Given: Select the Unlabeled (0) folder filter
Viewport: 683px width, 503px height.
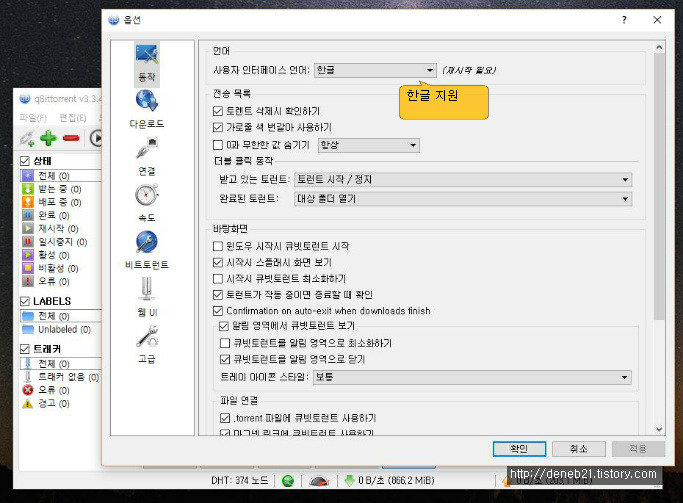Looking at the screenshot, I should [x=57, y=329].
